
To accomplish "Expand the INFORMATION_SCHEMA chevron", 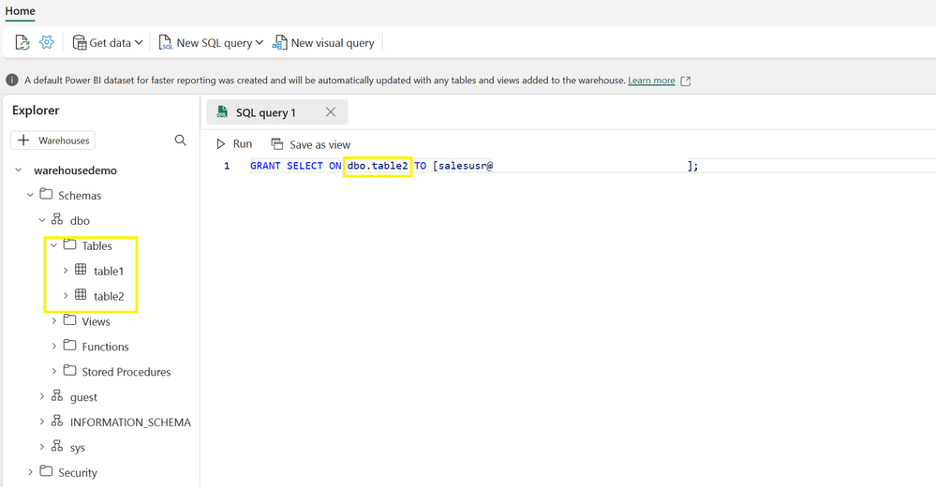I will coord(42,422).
